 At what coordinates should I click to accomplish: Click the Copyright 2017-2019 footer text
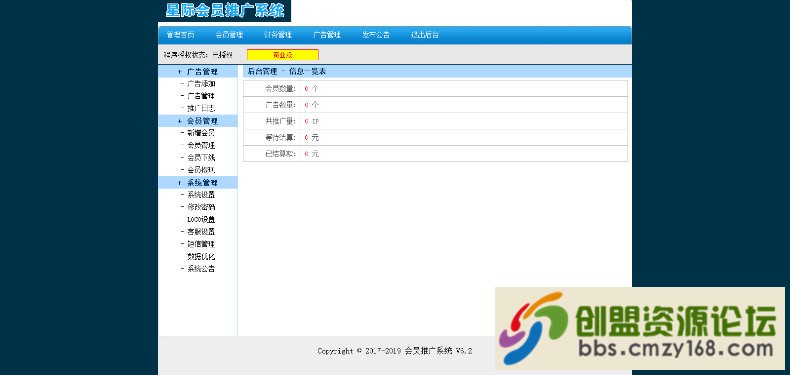tap(394, 351)
